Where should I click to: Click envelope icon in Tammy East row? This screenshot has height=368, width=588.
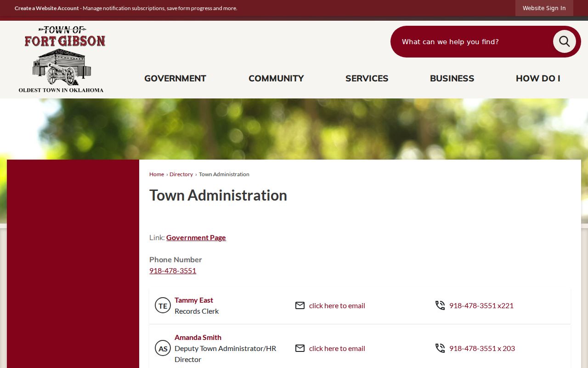[x=300, y=305]
